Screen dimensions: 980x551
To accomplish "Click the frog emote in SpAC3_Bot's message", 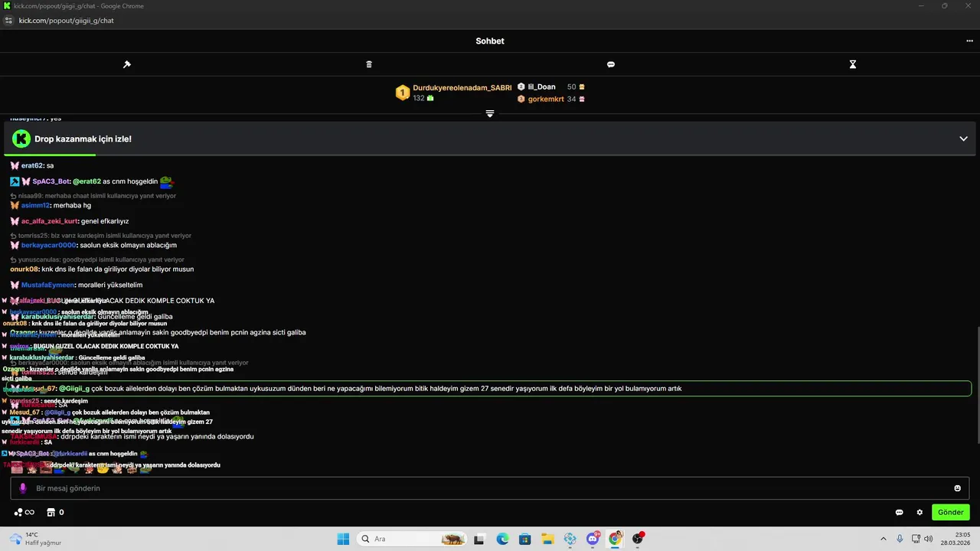I will click(167, 181).
